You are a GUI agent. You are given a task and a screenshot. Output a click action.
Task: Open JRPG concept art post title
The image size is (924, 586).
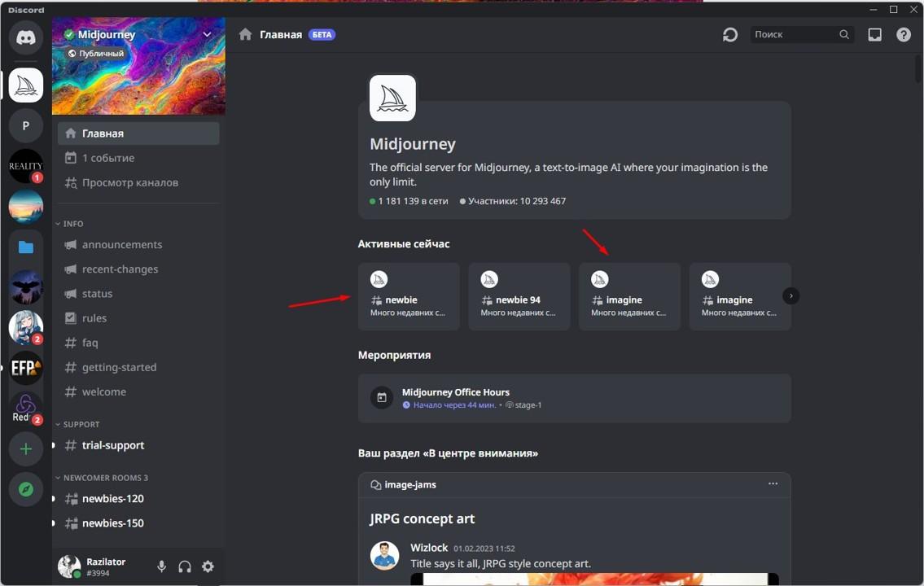[x=422, y=519]
